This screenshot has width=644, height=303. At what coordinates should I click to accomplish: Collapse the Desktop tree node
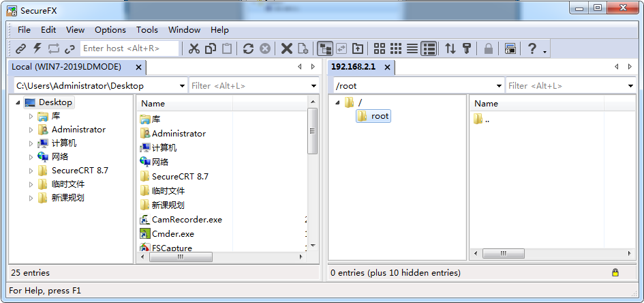tap(18, 102)
